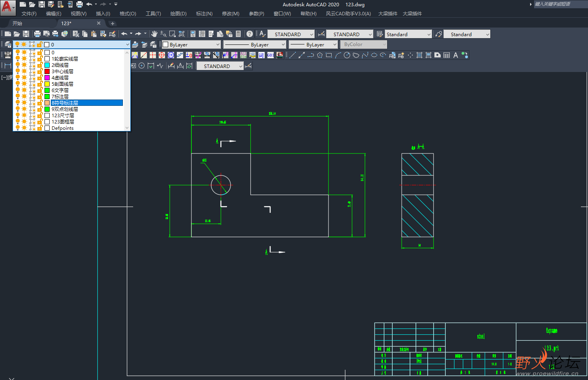Viewport: 588px width, 380px height.
Task: Select the Revision Cloud tool
Action: [x=356, y=55]
